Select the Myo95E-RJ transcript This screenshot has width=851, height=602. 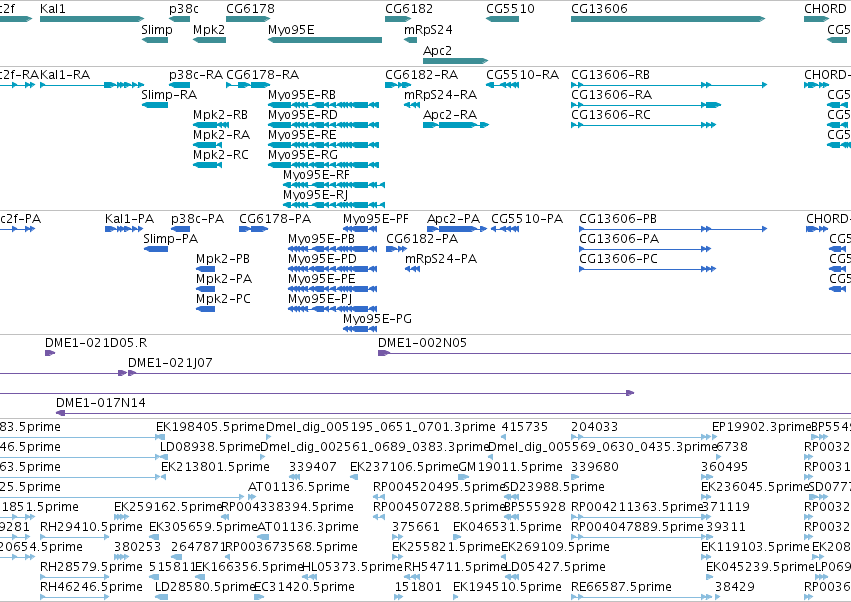[334, 205]
